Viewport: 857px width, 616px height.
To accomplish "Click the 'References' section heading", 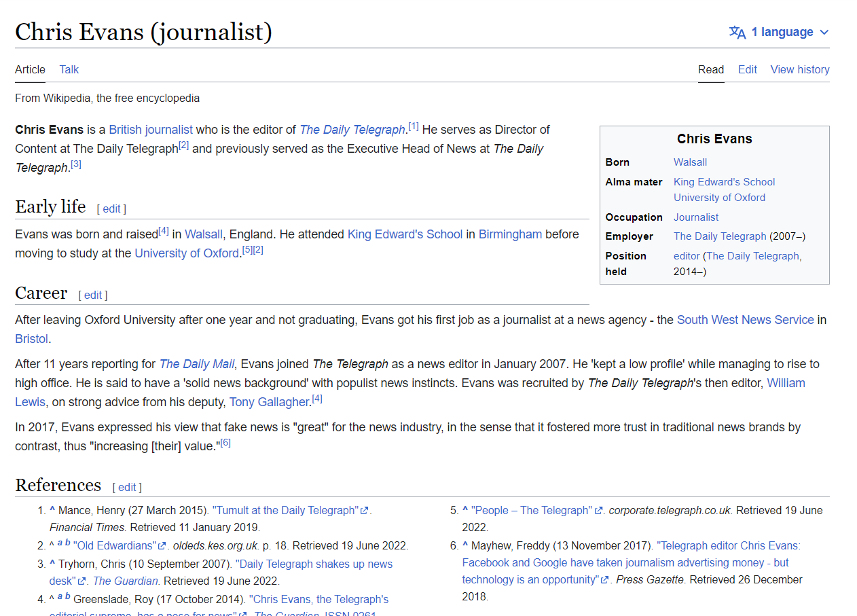I will click(x=58, y=486).
